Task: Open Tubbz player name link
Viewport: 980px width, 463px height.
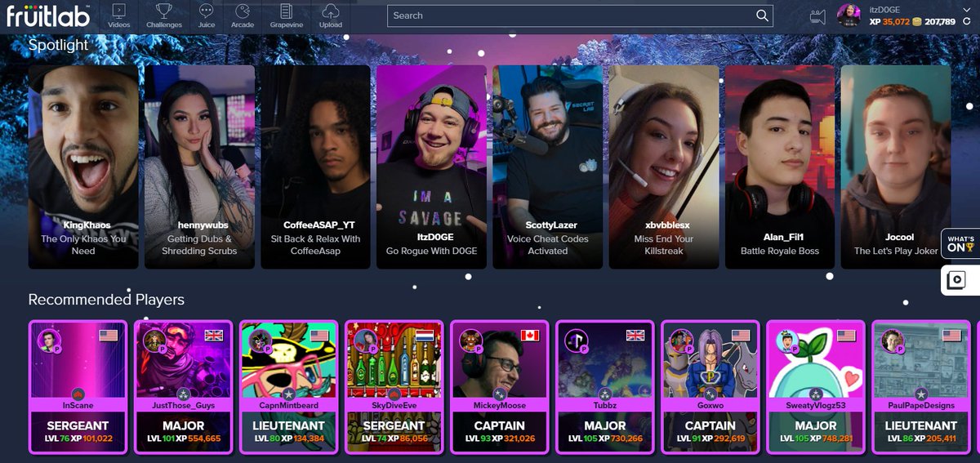Action: 604,405
